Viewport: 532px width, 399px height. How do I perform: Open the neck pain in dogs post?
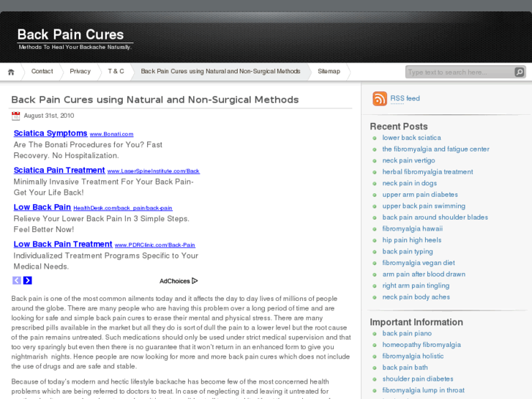[x=410, y=183]
